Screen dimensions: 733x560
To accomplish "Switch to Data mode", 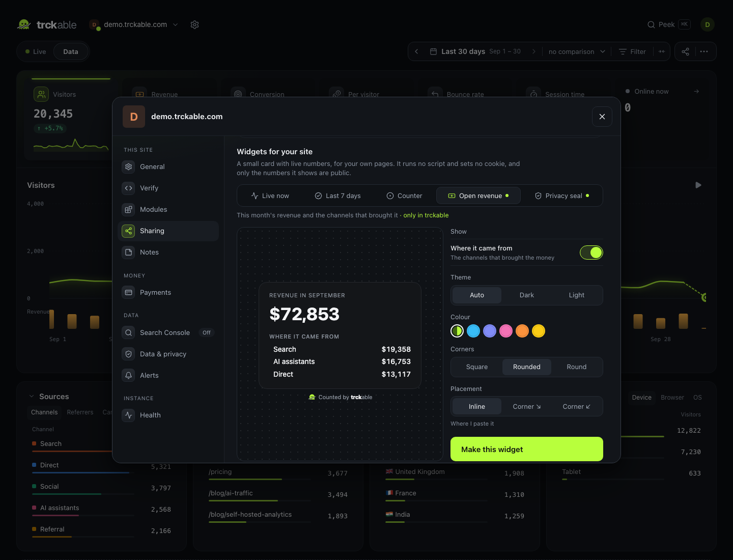I will [x=71, y=51].
